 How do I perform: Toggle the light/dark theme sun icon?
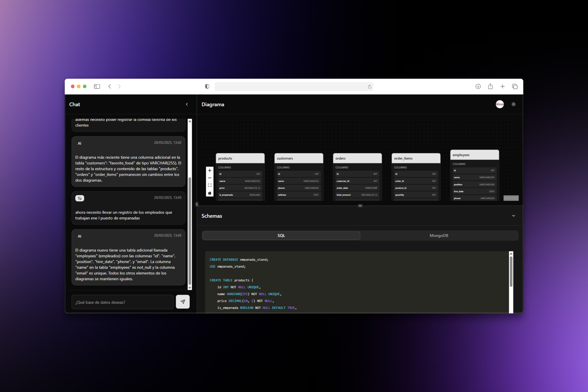coord(514,104)
